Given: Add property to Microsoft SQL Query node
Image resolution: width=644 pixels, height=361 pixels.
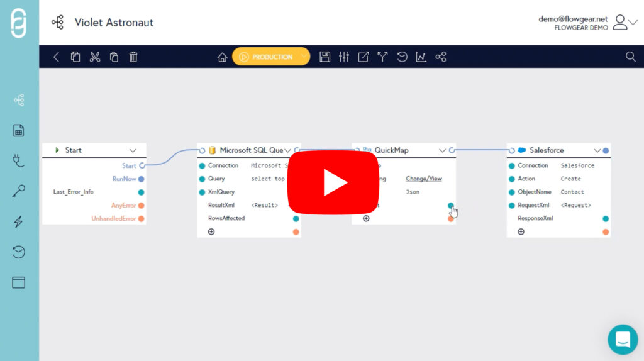Looking at the screenshot, I should (x=211, y=231).
